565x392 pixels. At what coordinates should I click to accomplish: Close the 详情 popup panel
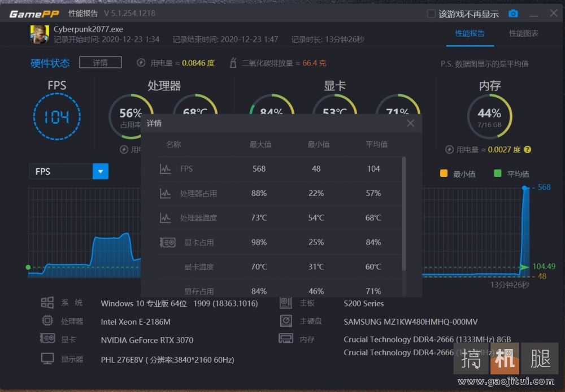tap(410, 123)
